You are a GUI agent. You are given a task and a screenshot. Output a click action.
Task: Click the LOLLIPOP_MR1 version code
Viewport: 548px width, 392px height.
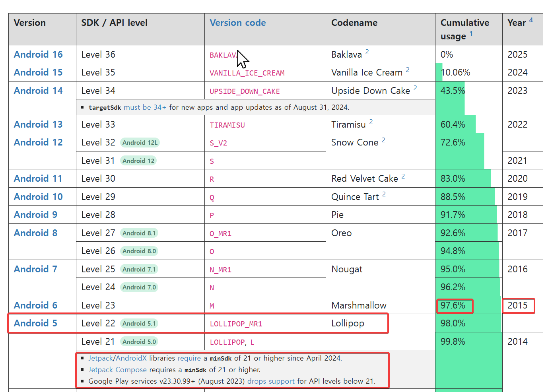[x=236, y=324]
